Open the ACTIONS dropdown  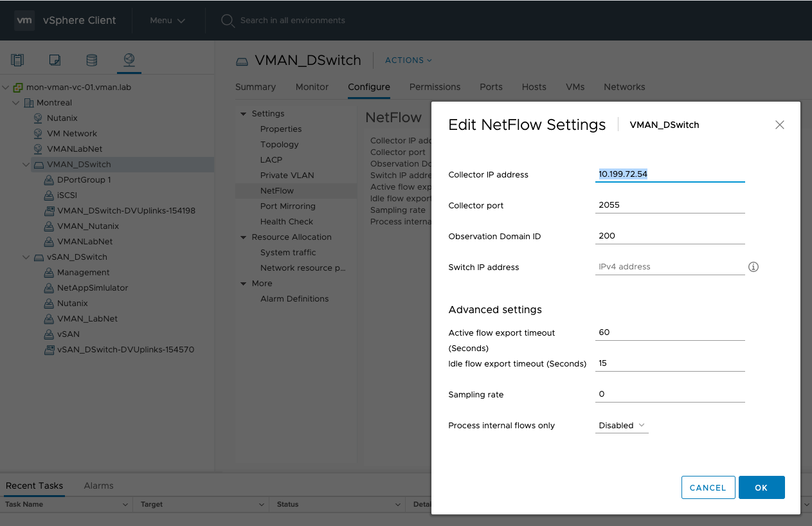[x=408, y=60]
